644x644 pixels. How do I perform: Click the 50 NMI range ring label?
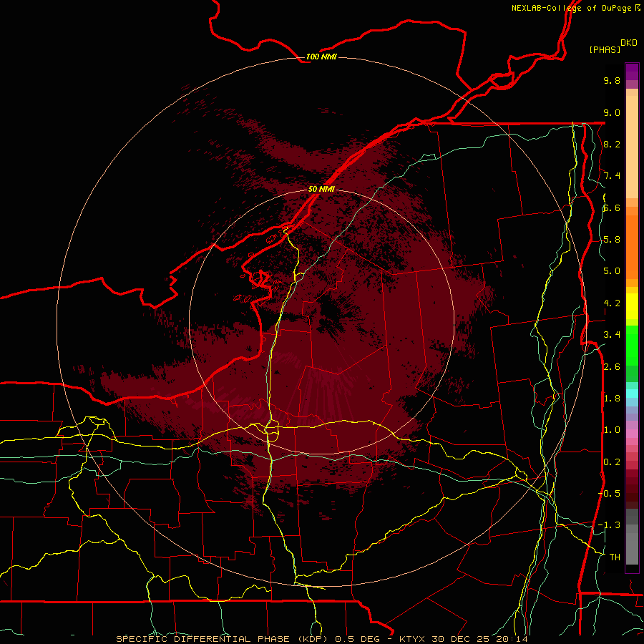pos(321,189)
